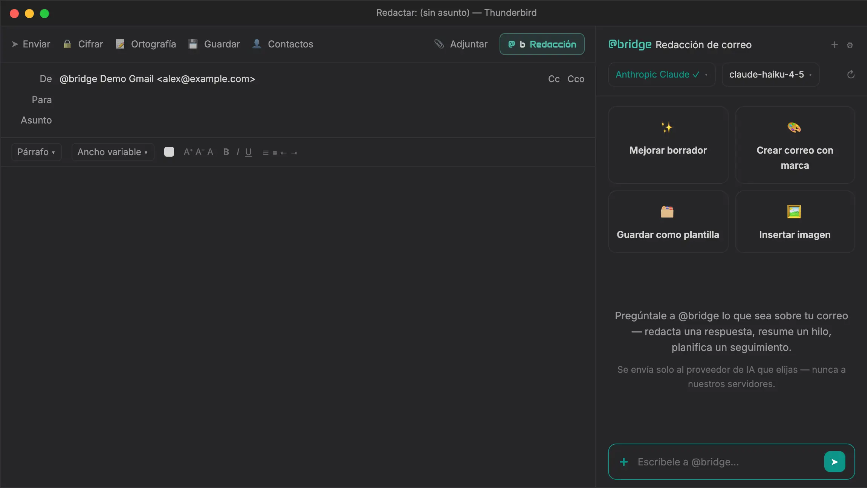Click the De sender address
The image size is (868, 488).
(x=157, y=79)
